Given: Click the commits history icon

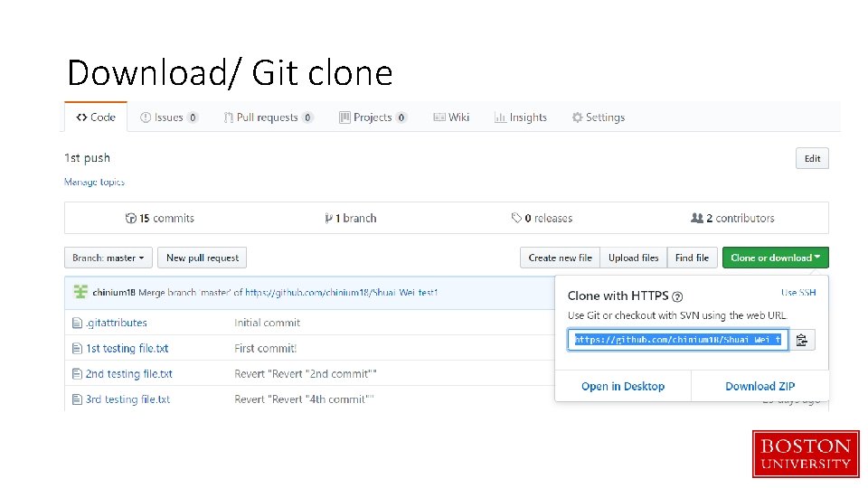Looking at the screenshot, I should pyautogui.click(x=131, y=218).
